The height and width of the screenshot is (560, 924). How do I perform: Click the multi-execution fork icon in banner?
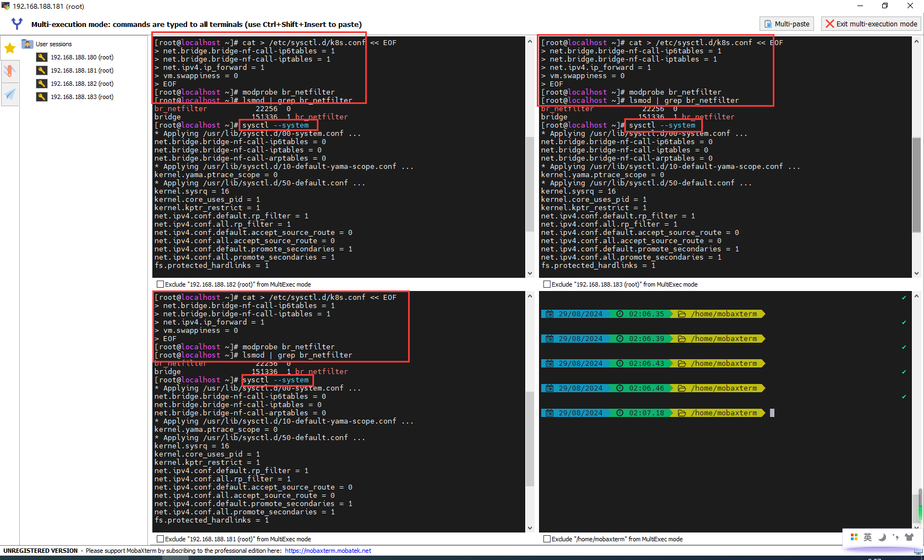click(17, 24)
